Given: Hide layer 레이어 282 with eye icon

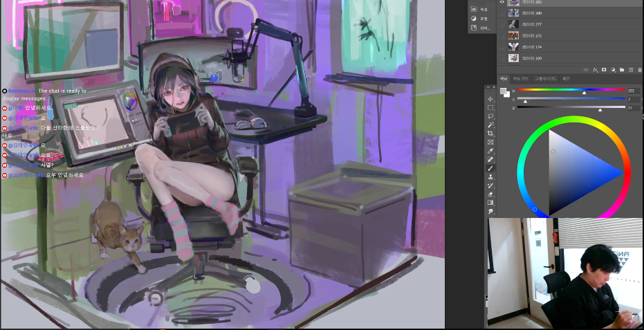Looking at the screenshot, I should click(502, 2).
